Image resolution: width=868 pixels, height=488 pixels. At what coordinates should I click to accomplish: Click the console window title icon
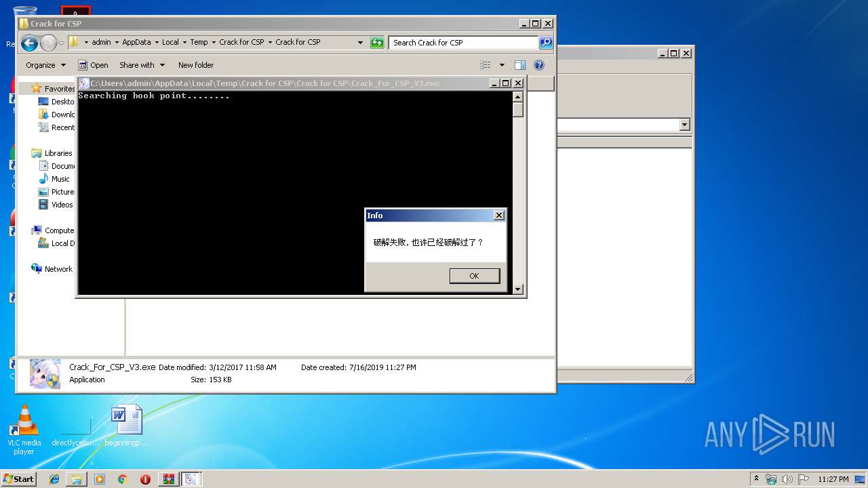click(84, 83)
